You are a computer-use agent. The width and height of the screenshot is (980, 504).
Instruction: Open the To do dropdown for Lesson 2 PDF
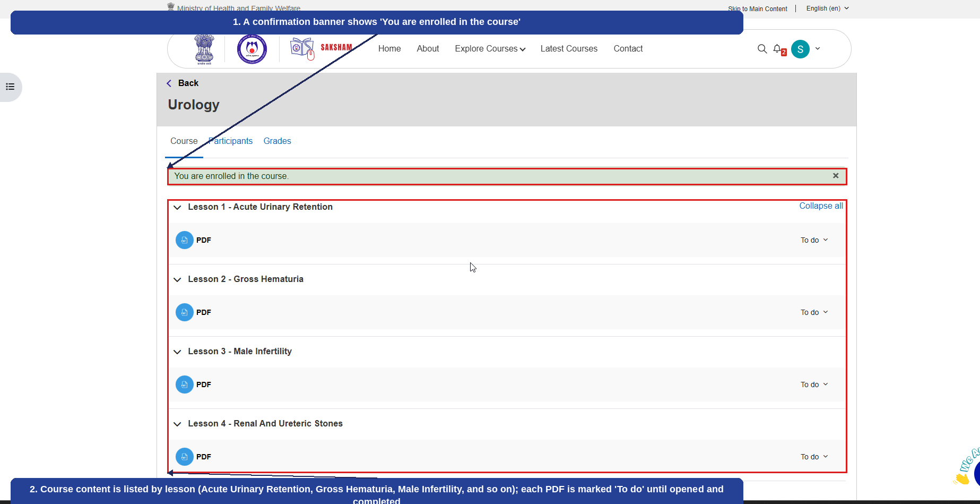click(814, 313)
